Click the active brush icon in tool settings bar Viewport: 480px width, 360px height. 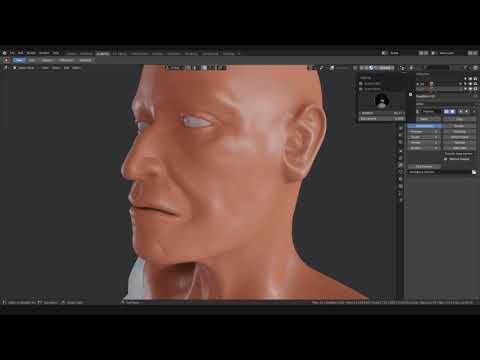click(x=6, y=60)
